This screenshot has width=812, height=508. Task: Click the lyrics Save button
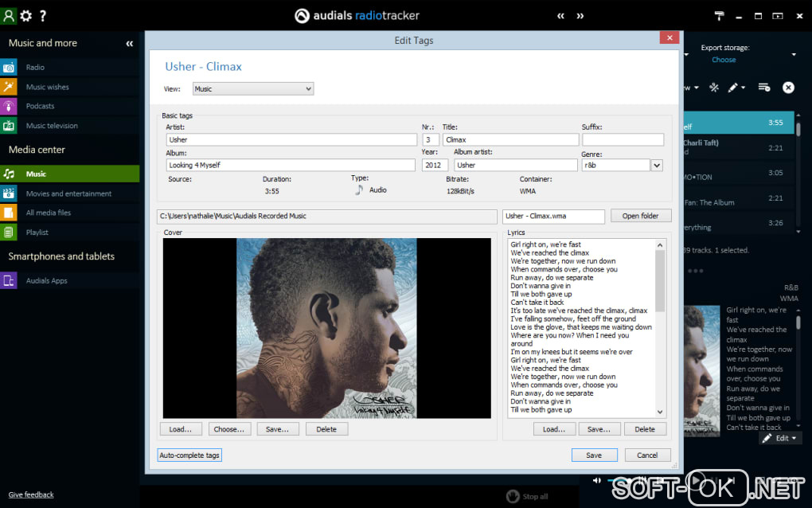599,429
